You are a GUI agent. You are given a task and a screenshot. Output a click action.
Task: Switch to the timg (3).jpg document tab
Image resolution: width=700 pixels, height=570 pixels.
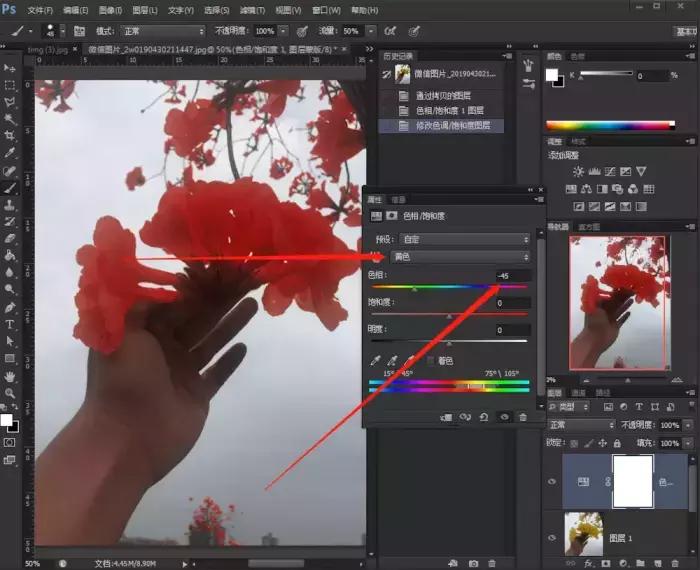(48, 50)
